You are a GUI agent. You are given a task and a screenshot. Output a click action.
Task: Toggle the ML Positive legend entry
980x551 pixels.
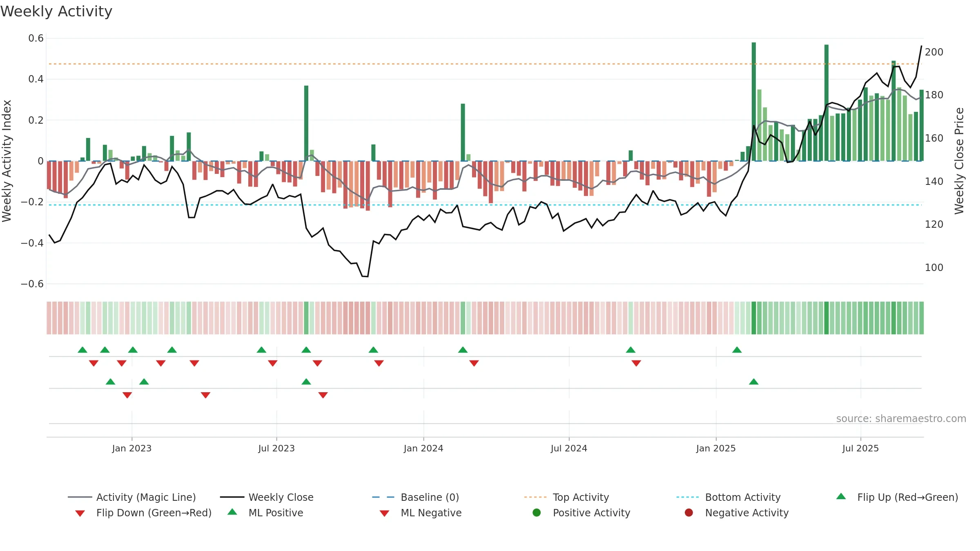click(x=265, y=513)
